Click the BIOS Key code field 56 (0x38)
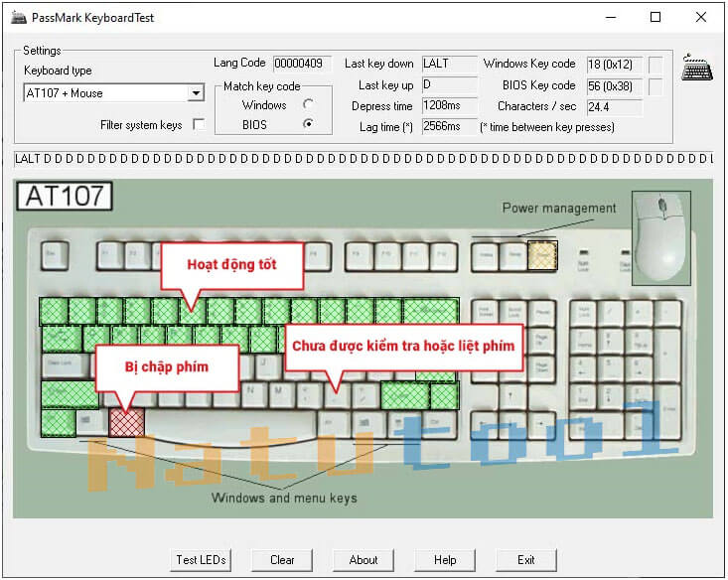Viewport: 728px width, 580px height. (615, 86)
